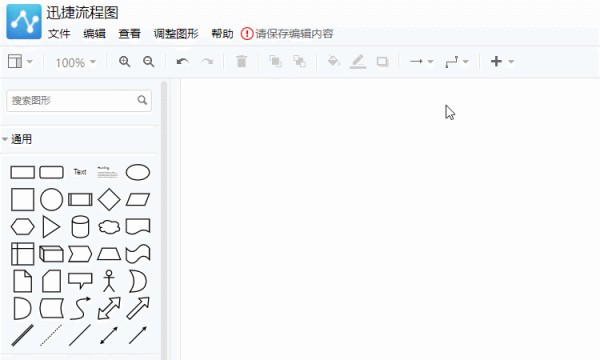Select the thick double line link shape
The height and width of the screenshot is (360, 600).
(x=23, y=336)
